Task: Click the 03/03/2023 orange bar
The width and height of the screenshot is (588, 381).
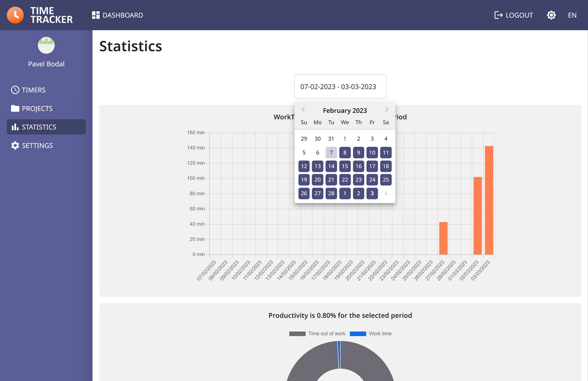Action: pyautogui.click(x=489, y=200)
